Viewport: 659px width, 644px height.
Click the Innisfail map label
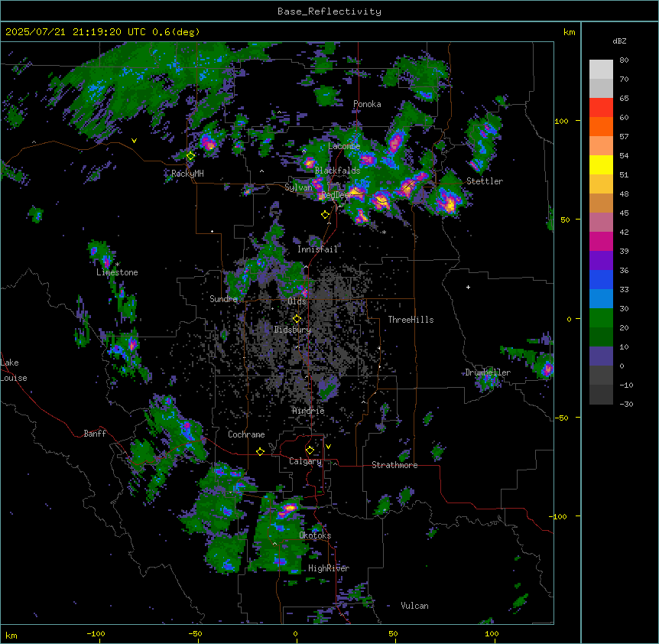317,249
